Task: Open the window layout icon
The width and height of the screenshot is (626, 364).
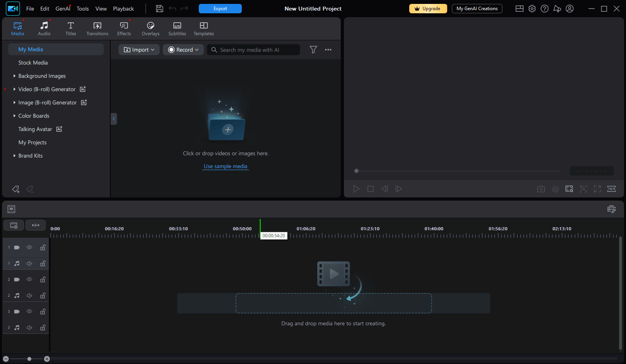Action: click(x=520, y=9)
